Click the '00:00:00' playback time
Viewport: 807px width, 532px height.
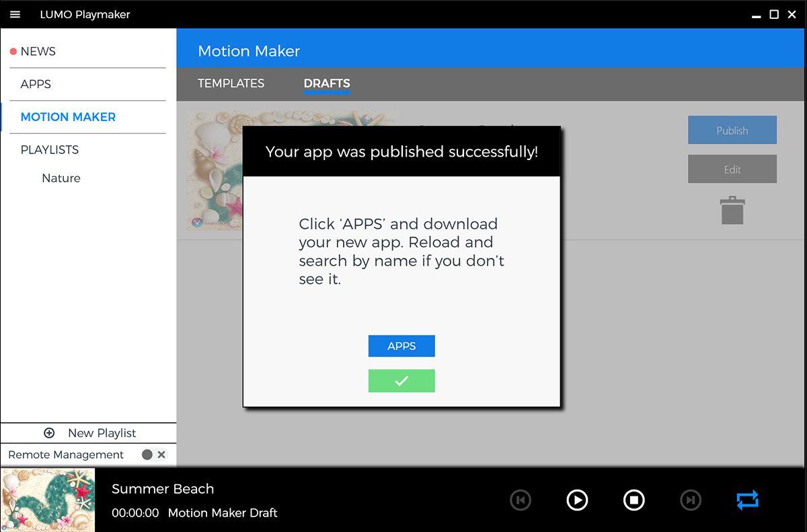click(x=135, y=513)
